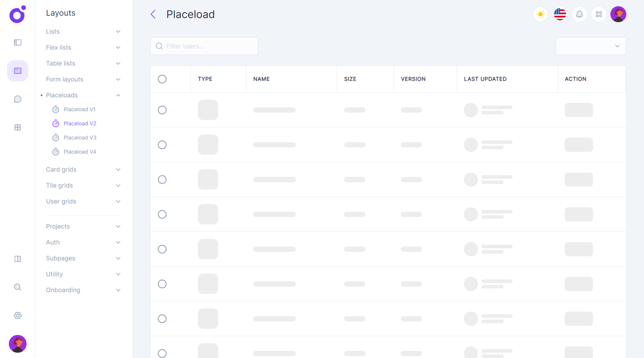Screen dimensions: 644x358
Task: Click the back arrow beside Placeload
Action: pos(153,14)
